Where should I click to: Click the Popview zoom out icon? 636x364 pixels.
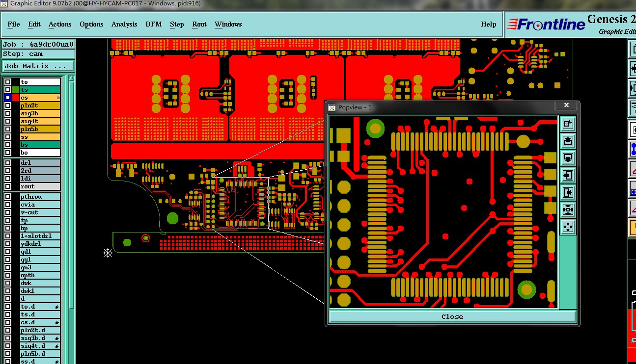(x=568, y=227)
